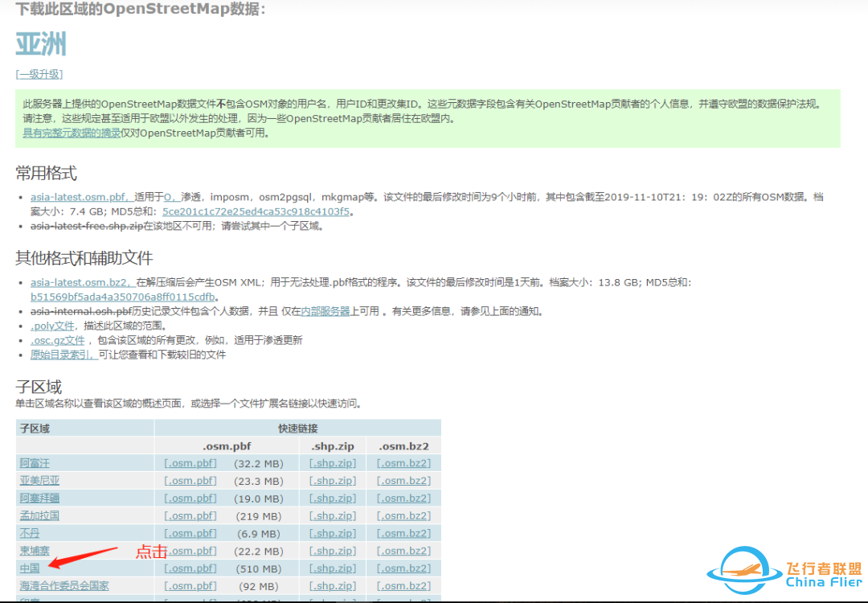Click the 常用格式 section heading

(46, 174)
